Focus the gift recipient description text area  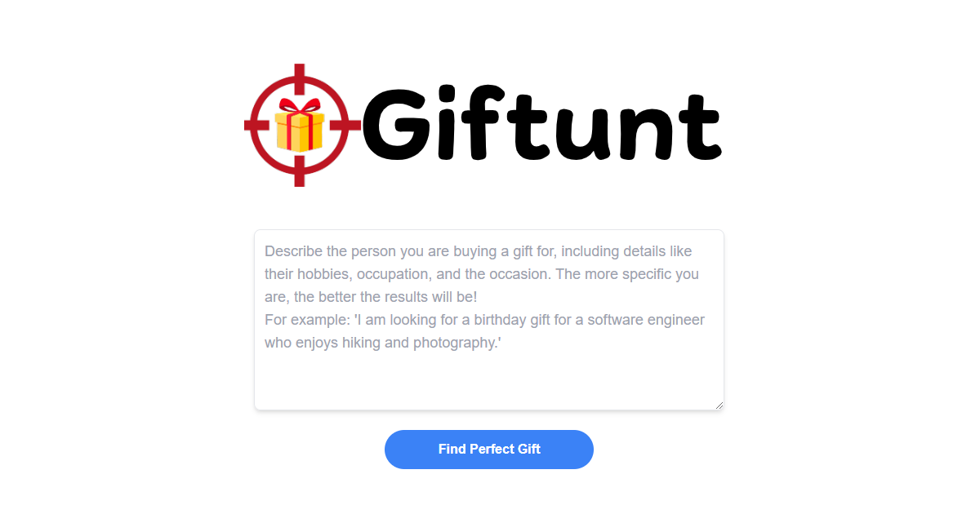click(489, 320)
